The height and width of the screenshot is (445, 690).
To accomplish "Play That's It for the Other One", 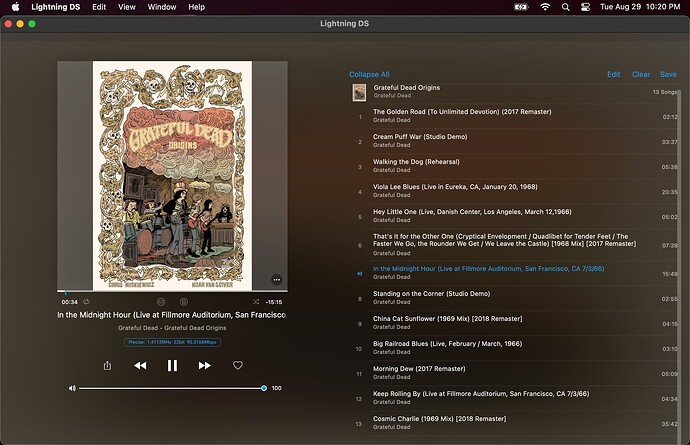I will 515,245.
